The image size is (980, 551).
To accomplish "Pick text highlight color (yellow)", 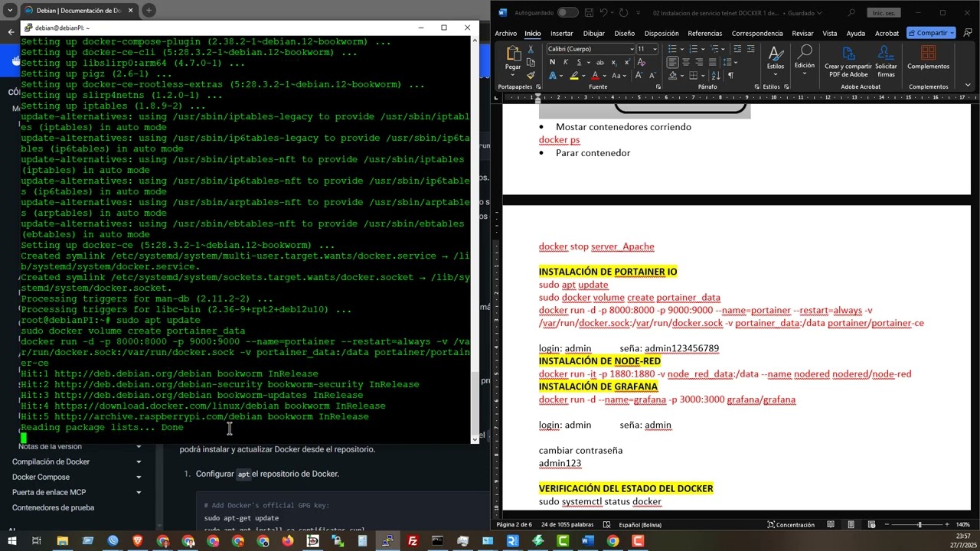I will tap(574, 75).
